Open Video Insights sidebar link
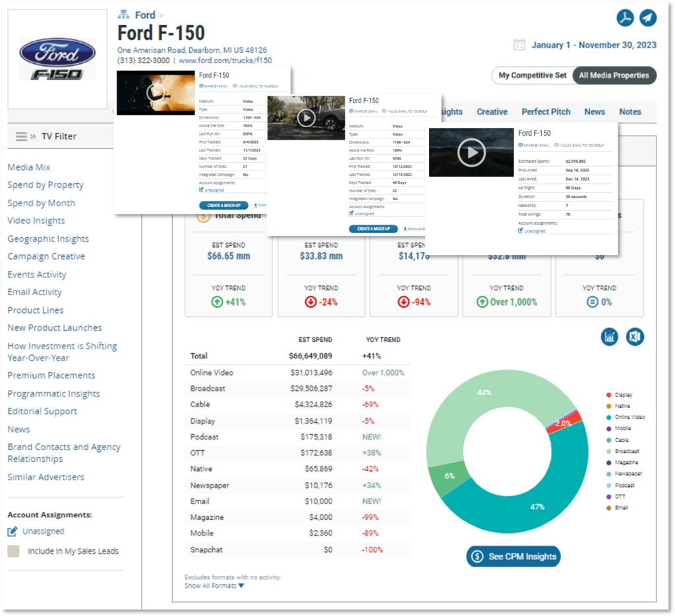Image resolution: width=675 pixels, height=616 pixels. (36, 221)
